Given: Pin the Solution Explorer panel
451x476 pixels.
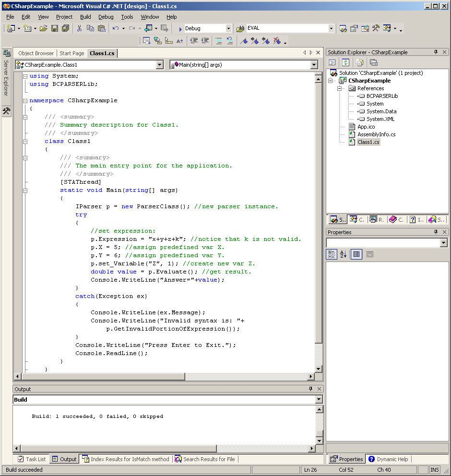Looking at the screenshot, I should coord(436,52).
